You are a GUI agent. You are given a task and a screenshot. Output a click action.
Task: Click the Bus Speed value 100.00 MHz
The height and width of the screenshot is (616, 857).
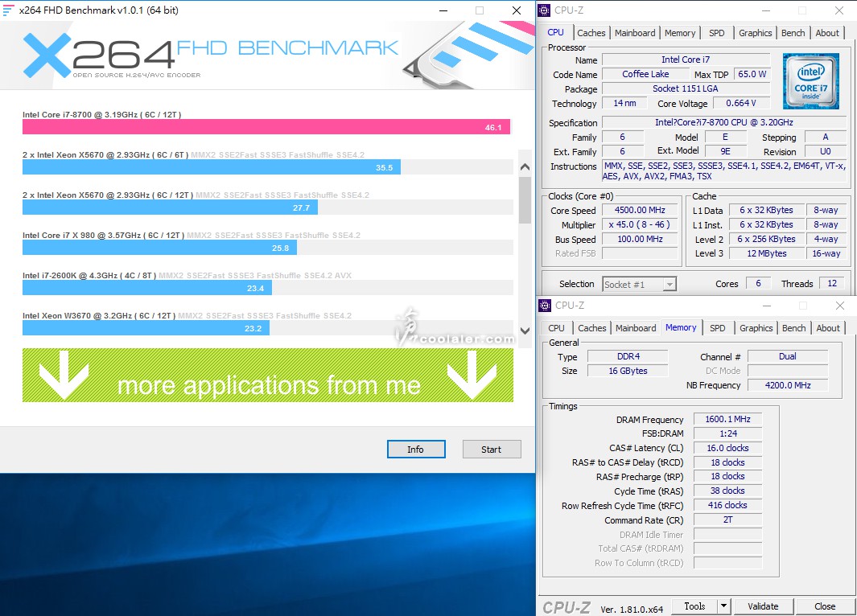(x=640, y=239)
